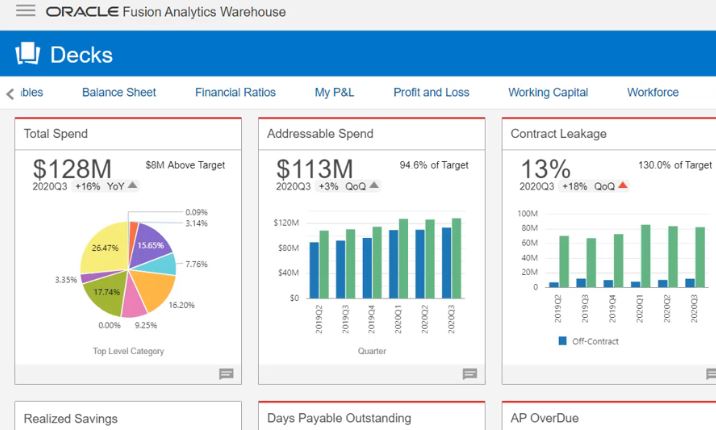Click the YoY up-trend arrow in Total Spend
Image resolution: width=716 pixels, height=430 pixels.
coord(132,185)
